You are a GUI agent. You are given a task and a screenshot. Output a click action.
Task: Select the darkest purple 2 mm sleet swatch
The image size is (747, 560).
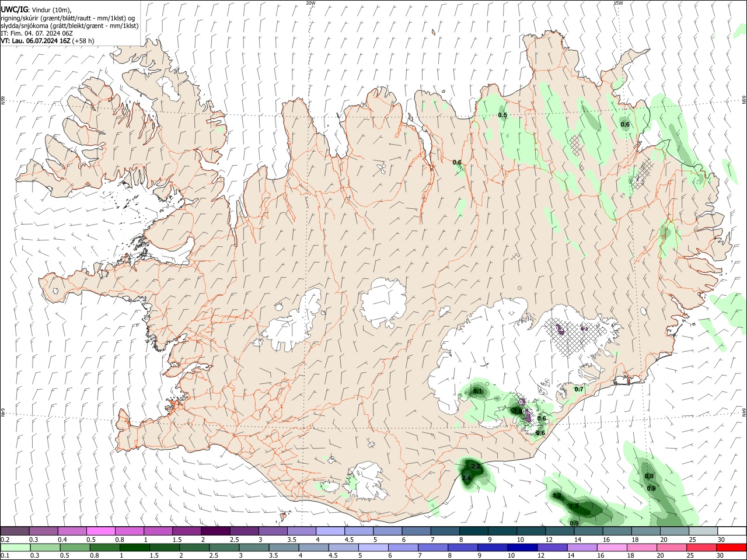[x=215, y=531]
